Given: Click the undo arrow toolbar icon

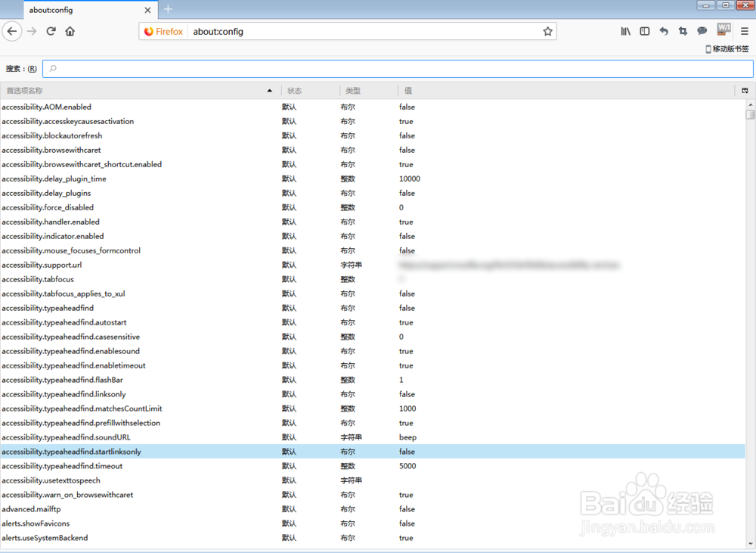Looking at the screenshot, I should [664, 31].
